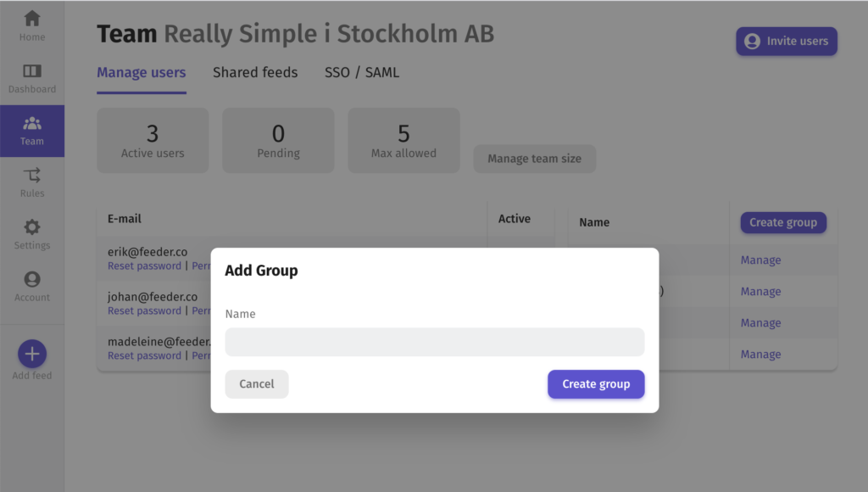Screen dimensions: 868x492
Task: Click user icon on Invite users button
Action: point(752,42)
